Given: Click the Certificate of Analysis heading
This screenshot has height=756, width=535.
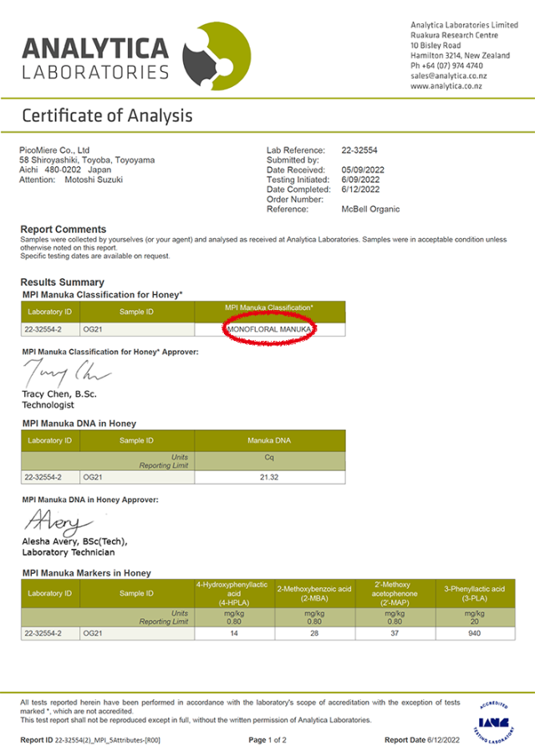Looking at the screenshot, I should [107, 116].
